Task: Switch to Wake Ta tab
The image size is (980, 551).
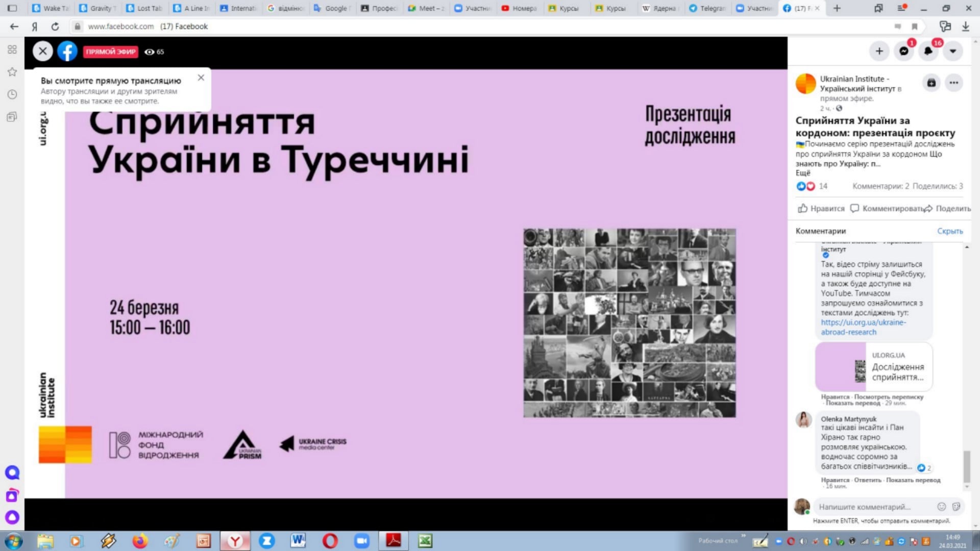Action: click(51, 8)
